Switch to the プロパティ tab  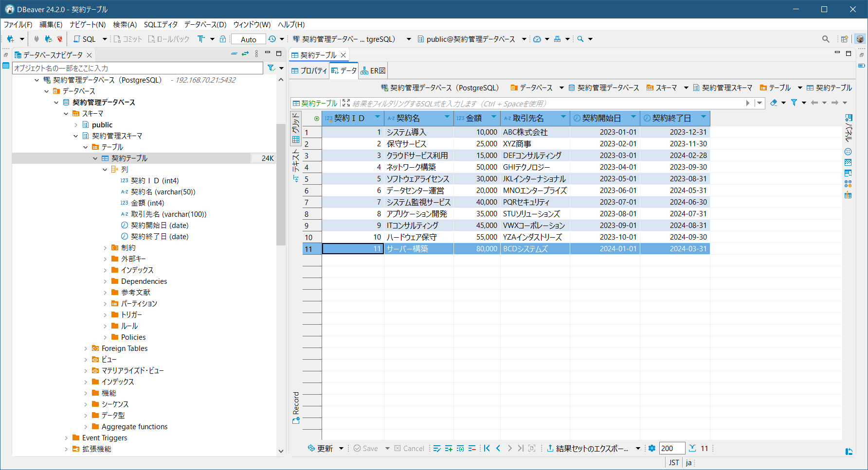(309, 70)
